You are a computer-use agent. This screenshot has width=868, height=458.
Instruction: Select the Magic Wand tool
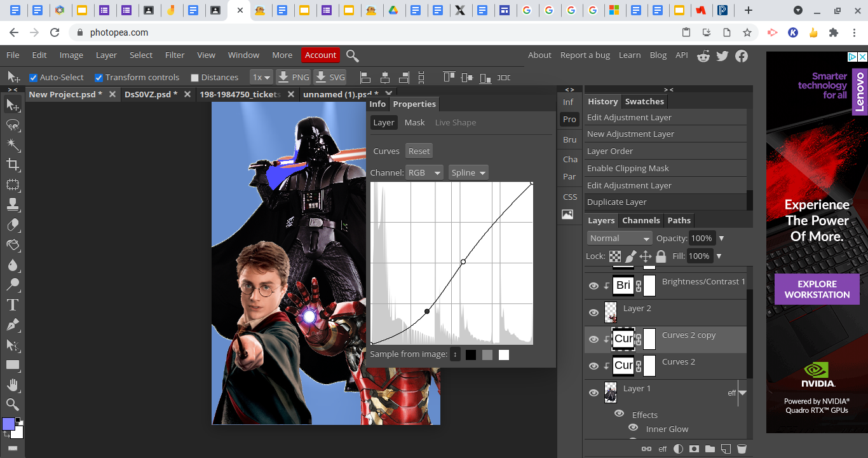[13, 145]
